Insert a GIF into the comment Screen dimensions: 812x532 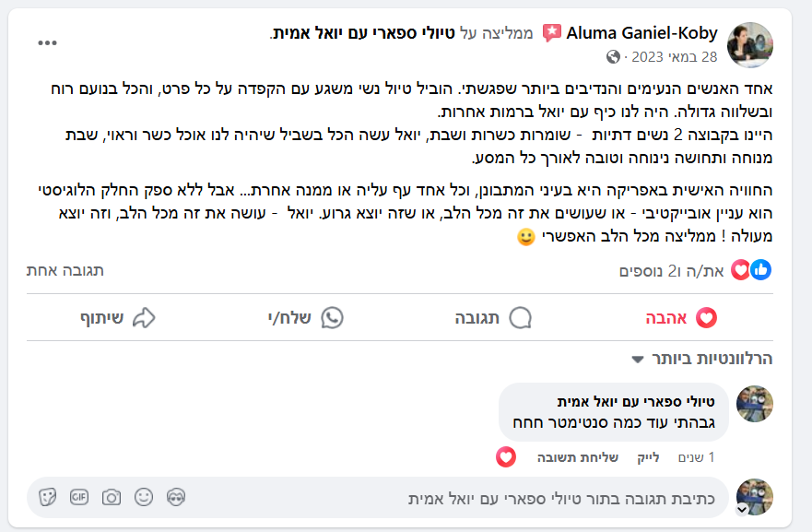(79, 497)
